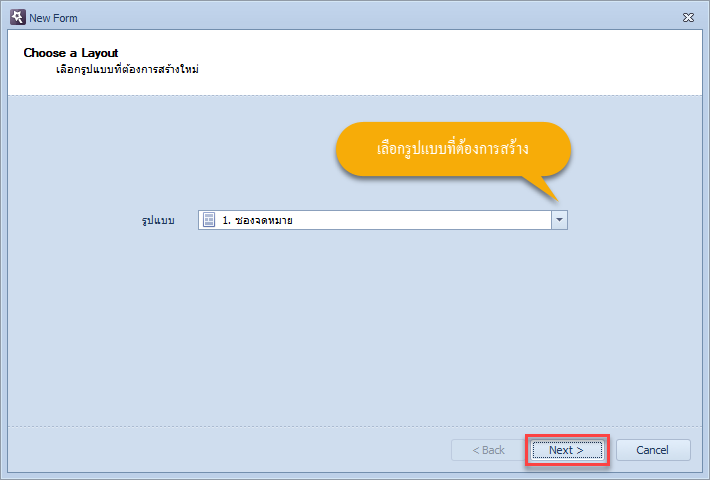Click the Next > button
The image size is (710, 480).
[x=567, y=450]
